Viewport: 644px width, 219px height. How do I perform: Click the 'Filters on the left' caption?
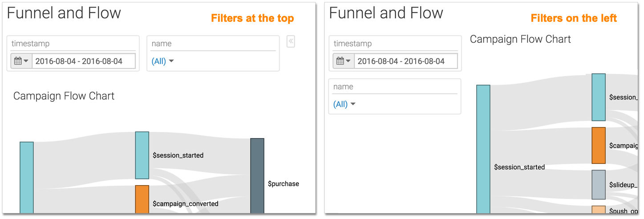[x=574, y=18]
